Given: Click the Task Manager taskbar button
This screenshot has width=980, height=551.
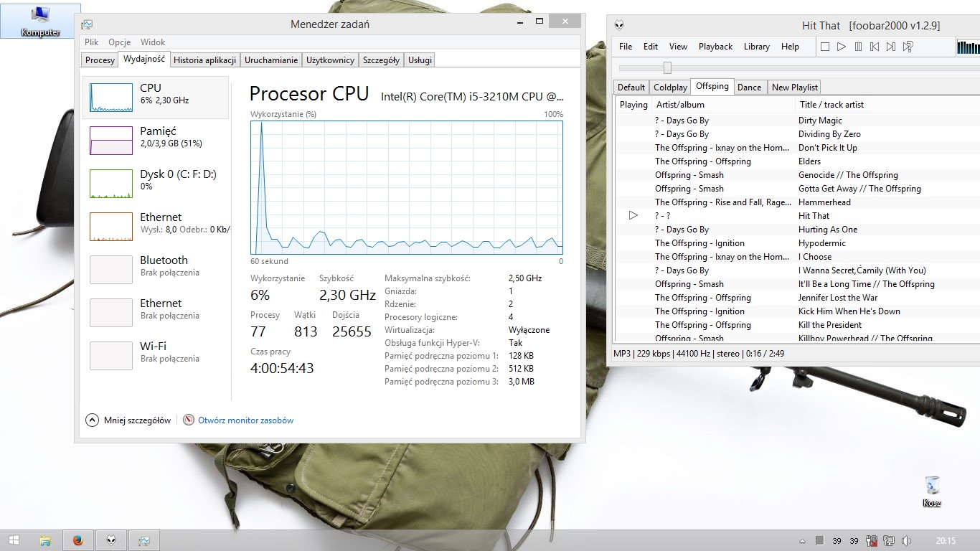Looking at the screenshot, I should pyautogui.click(x=144, y=540).
